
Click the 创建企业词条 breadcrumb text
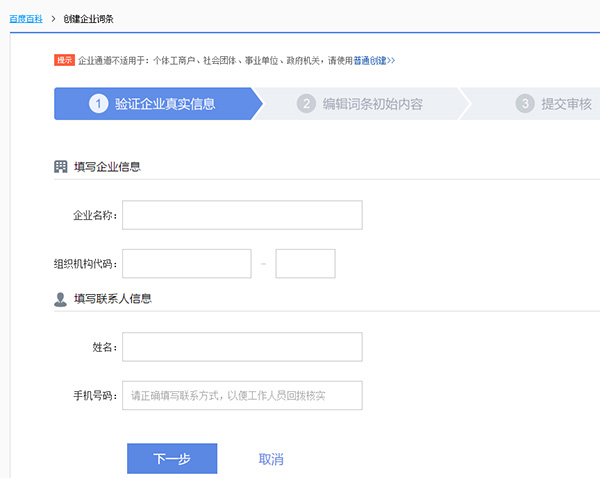(88, 19)
